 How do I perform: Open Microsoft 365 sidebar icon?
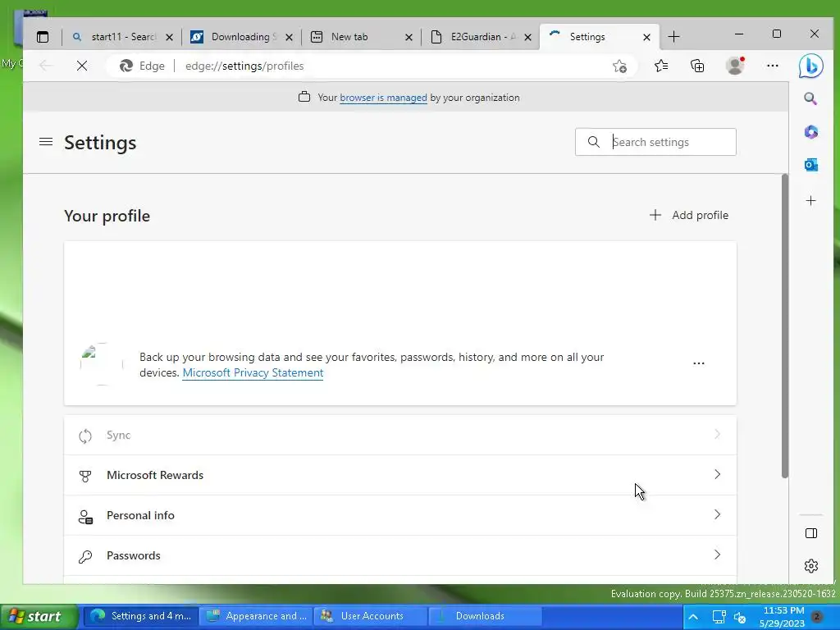[811, 132]
